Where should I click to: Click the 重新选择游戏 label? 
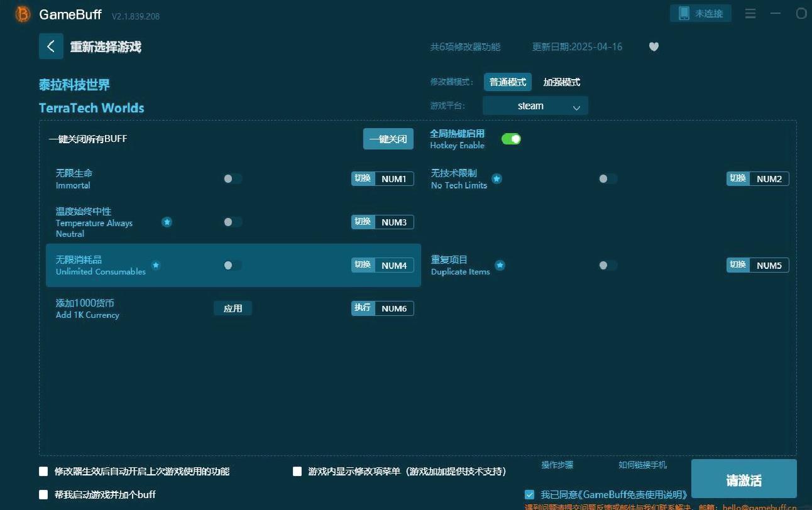[x=106, y=47]
